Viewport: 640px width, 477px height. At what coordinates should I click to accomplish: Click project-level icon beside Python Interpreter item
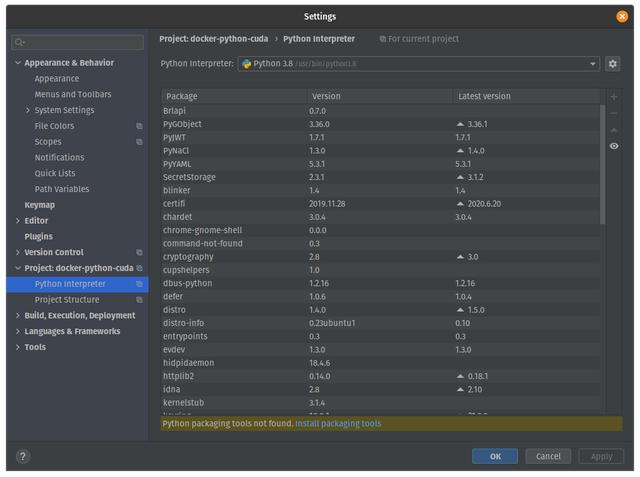pos(139,284)
